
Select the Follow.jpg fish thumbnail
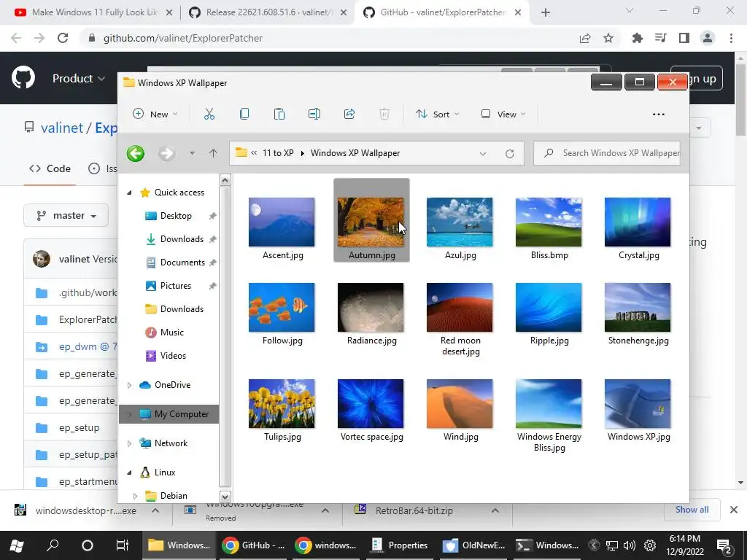(x=282, y=307)
